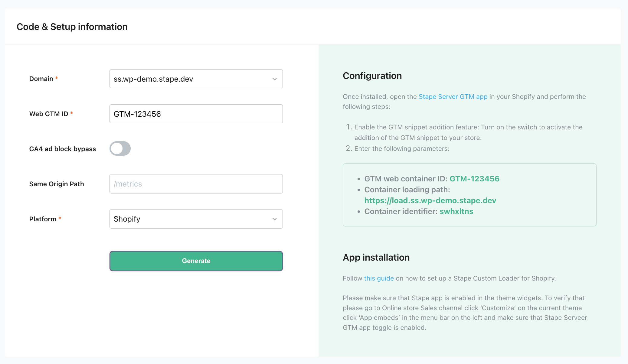Image resolution: width=628 pixels, height=364 pixels.
Task: Click the Web GTM ID input field
Action: tap(196, 114)
